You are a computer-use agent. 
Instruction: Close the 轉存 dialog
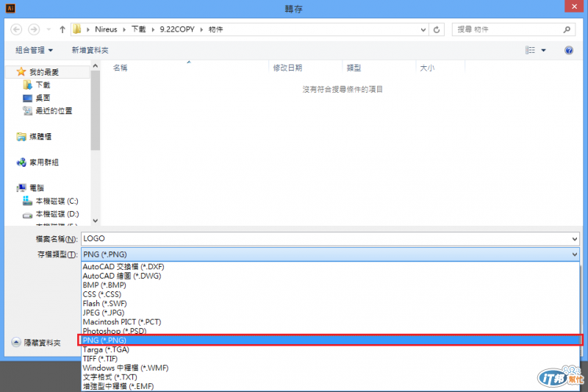pos(574,7)
